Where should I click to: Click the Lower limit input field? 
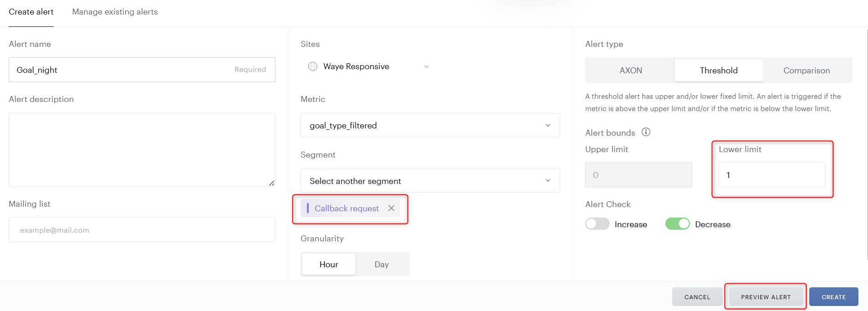point(771,175)
